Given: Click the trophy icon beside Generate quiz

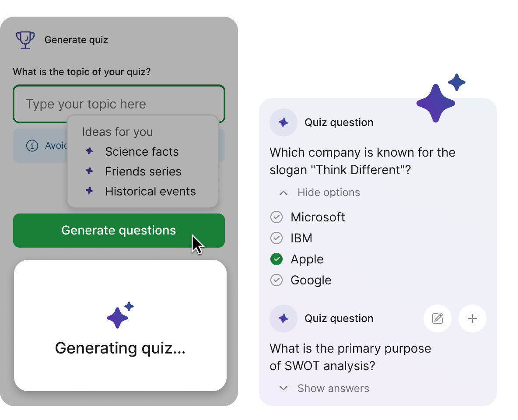Looking at the screenshot, I should pyautogui.click(x=25, y=39).
